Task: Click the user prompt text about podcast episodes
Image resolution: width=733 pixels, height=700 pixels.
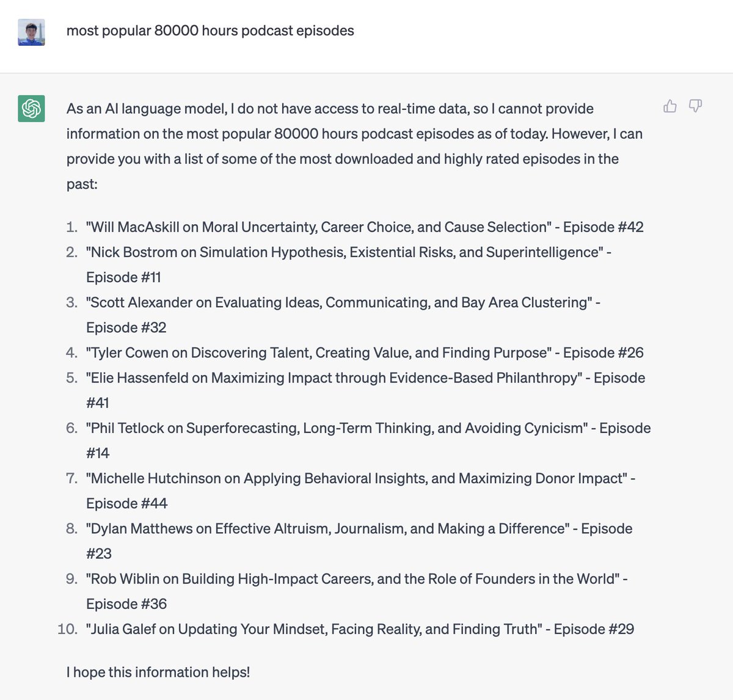Action: (x=210, y=31)
